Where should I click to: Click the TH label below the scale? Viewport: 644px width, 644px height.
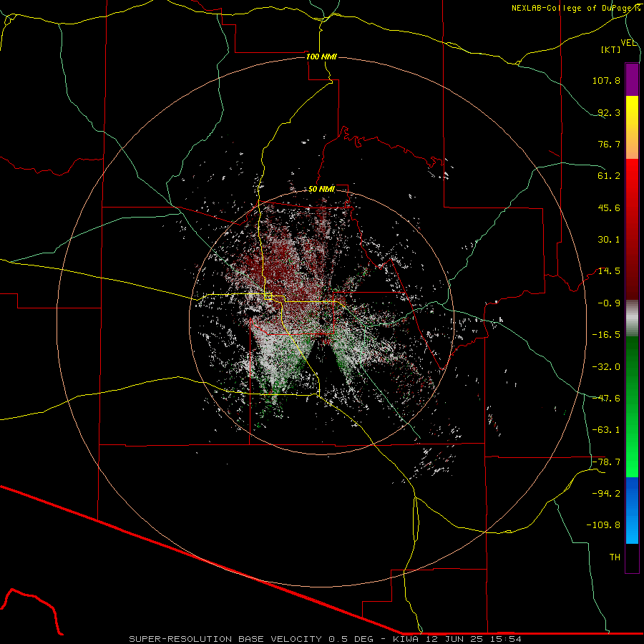click(x=615, y=557)
